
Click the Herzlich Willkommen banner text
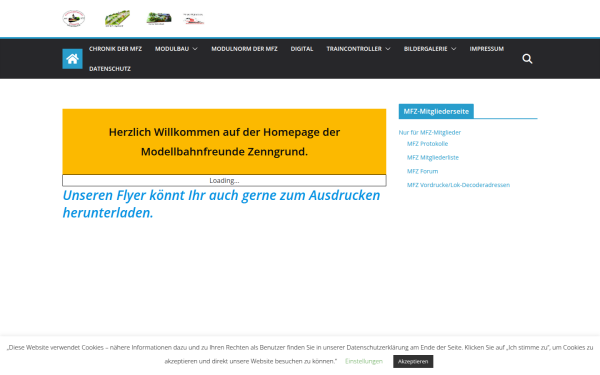point(224,142)
